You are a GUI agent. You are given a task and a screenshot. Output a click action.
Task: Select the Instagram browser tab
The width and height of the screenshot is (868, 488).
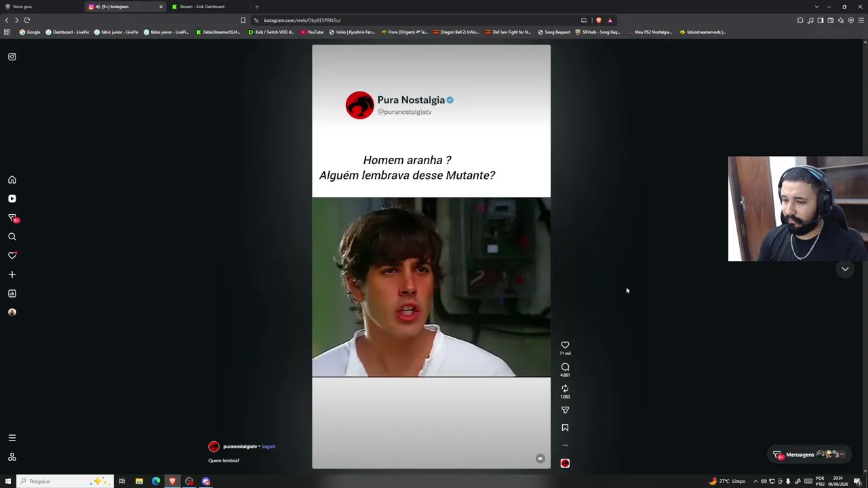124,7
